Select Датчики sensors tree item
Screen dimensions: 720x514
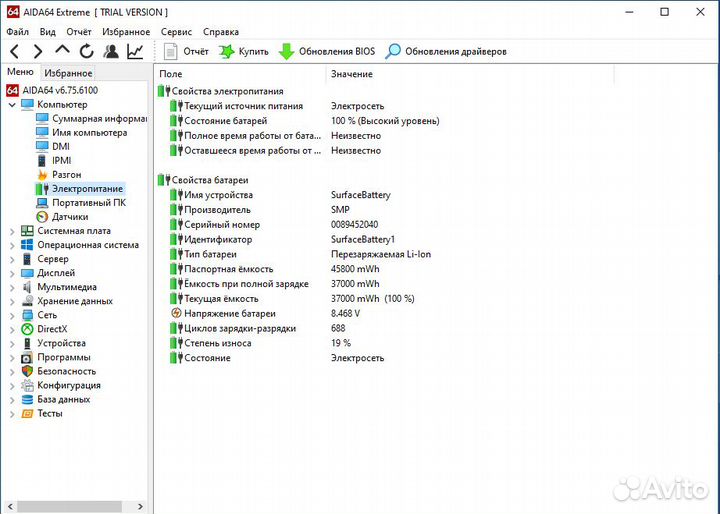[x=62, y=216]
